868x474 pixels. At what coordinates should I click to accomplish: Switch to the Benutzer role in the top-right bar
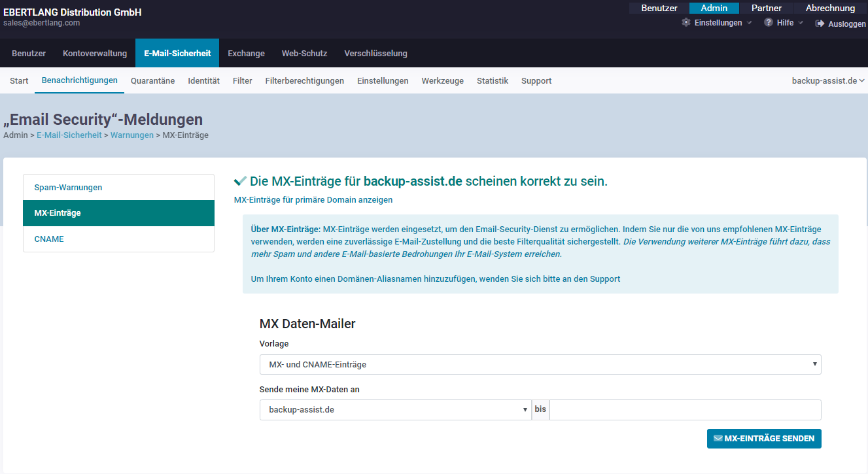[659, 8]
